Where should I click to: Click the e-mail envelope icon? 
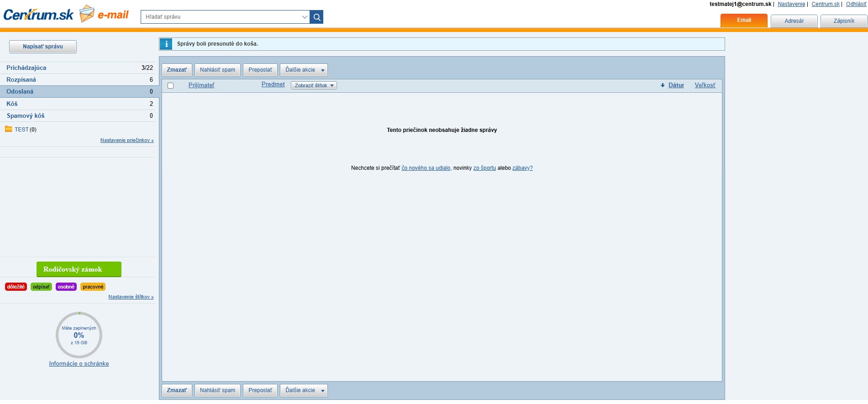coord(87,14)
